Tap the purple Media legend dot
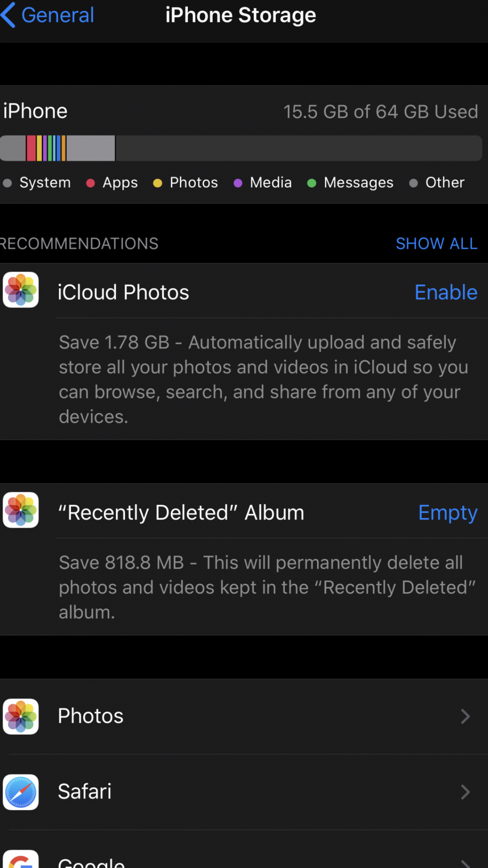This screenshot has height=868, width=488. click(x=238, y=183)
